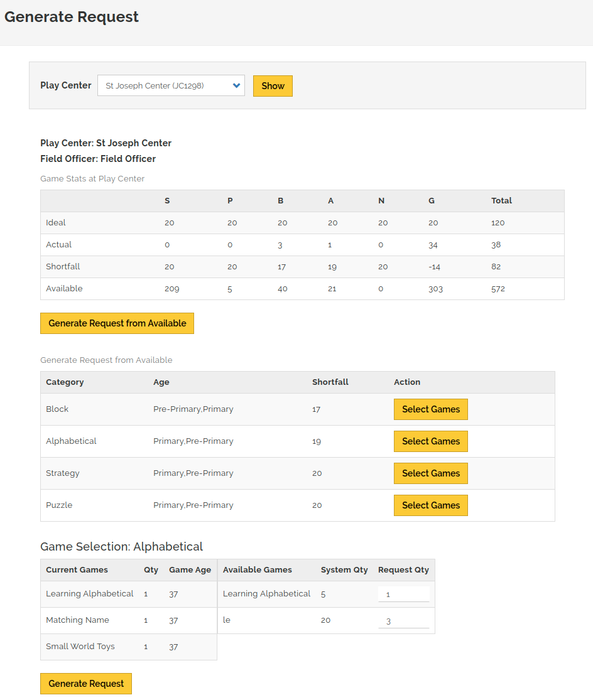The width and height of the screenshot is (593, 700).
Task: Select the Small World Toys current game row
Action: 129,647
